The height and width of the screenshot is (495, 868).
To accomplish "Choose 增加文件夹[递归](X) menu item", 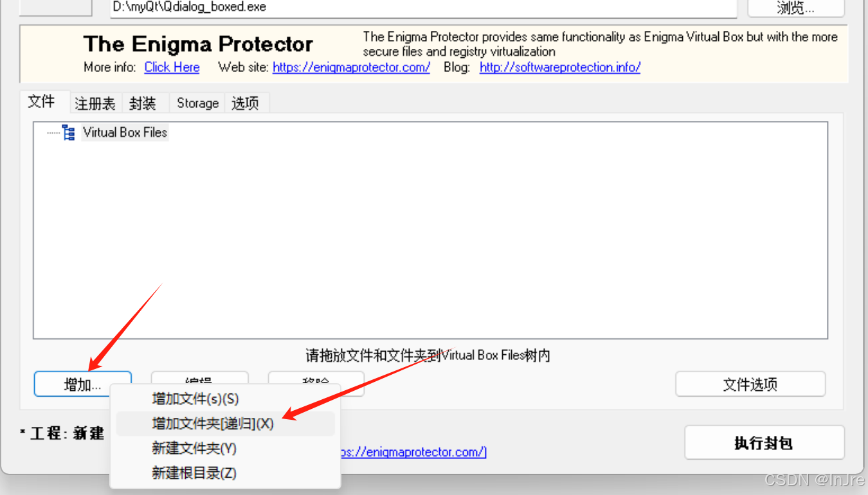I will click(x=226, y=424).
